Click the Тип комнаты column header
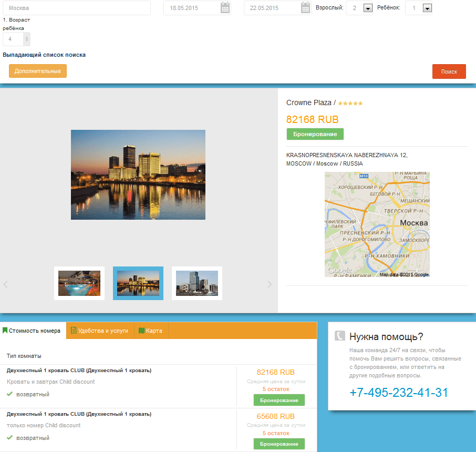 point(24,356)
